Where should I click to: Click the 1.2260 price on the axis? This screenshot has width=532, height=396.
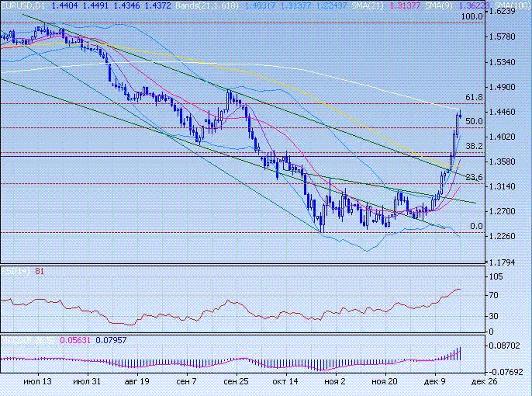[x=510, y=237]
